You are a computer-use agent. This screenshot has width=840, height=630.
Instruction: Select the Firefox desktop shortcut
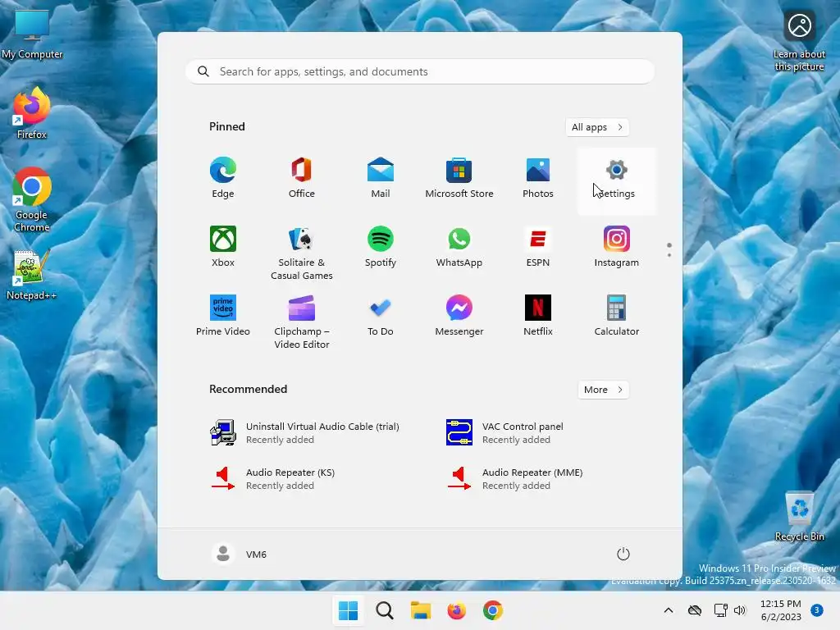[x=32, y=113]
